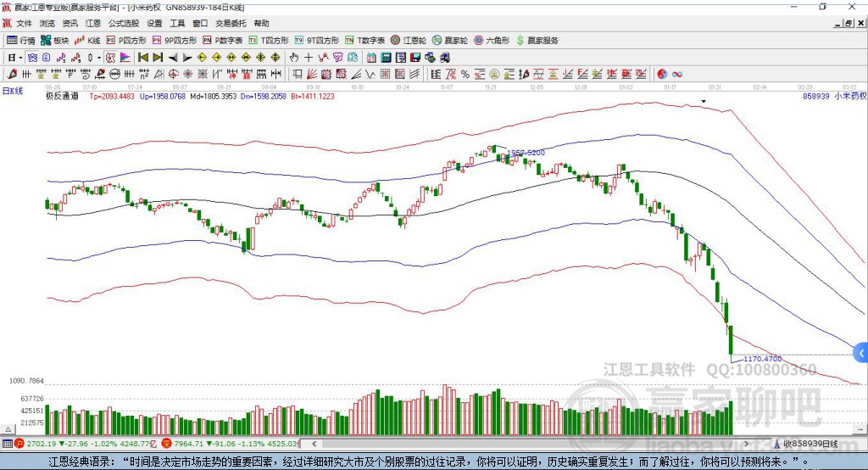Select the percent % retracement tool

pyautogui.click(x=465, y=75)
